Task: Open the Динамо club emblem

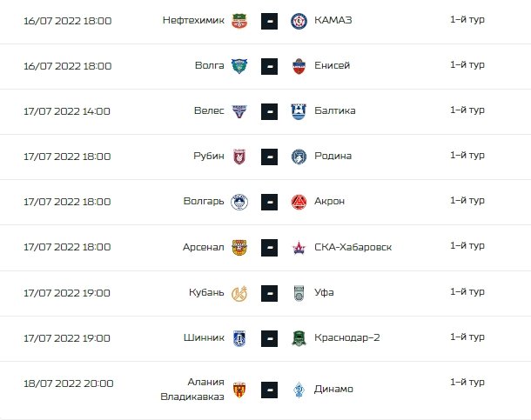Action: click(299, 390)
